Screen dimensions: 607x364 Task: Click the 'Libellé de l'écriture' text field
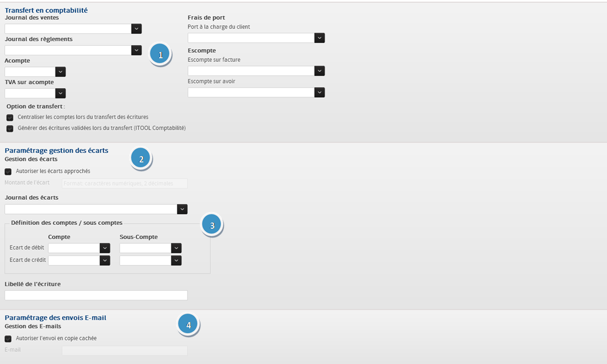(x=96, y=295)
